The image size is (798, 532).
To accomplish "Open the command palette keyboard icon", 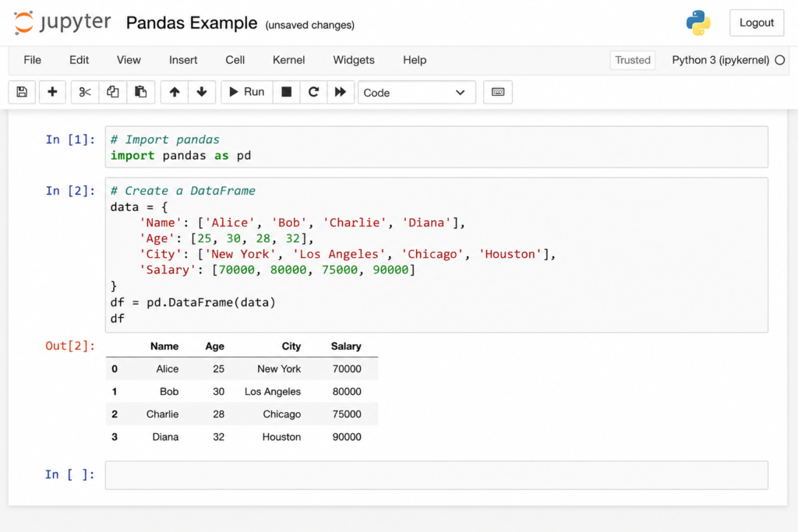I will pyautogui.click(x=498, y=92).
